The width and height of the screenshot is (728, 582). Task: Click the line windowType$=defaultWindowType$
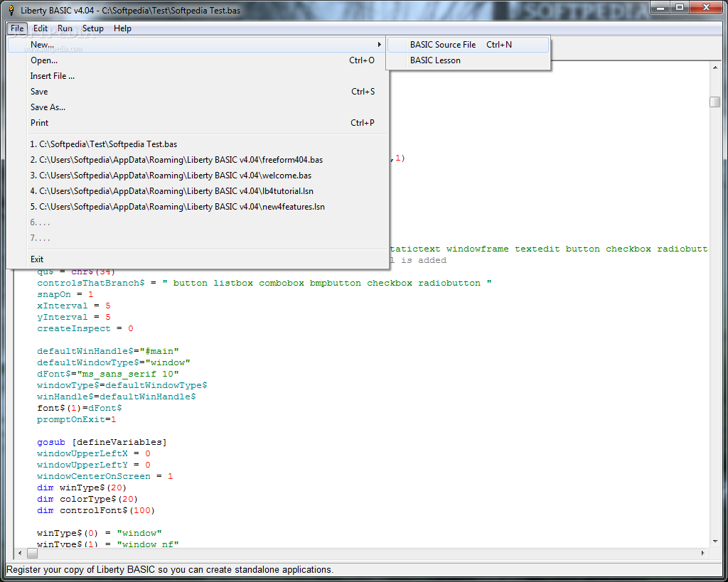tap(122, 386)
